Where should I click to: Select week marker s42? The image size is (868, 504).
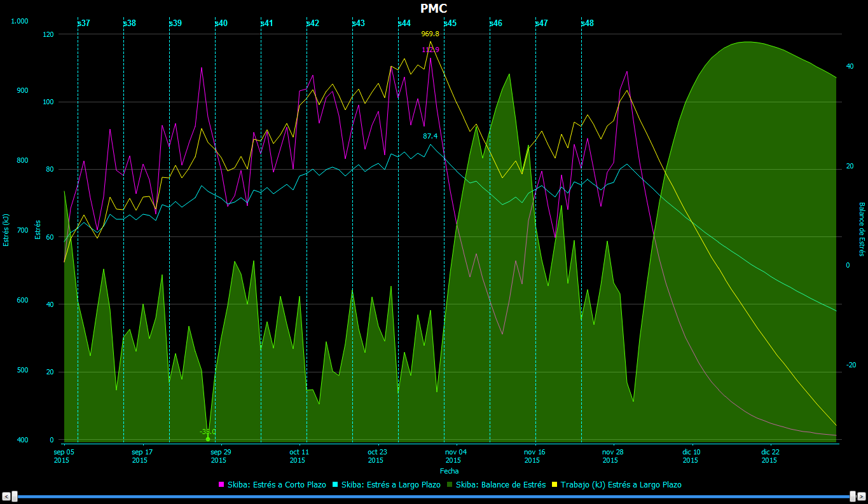pyautogui.click(x=312, y=23)
